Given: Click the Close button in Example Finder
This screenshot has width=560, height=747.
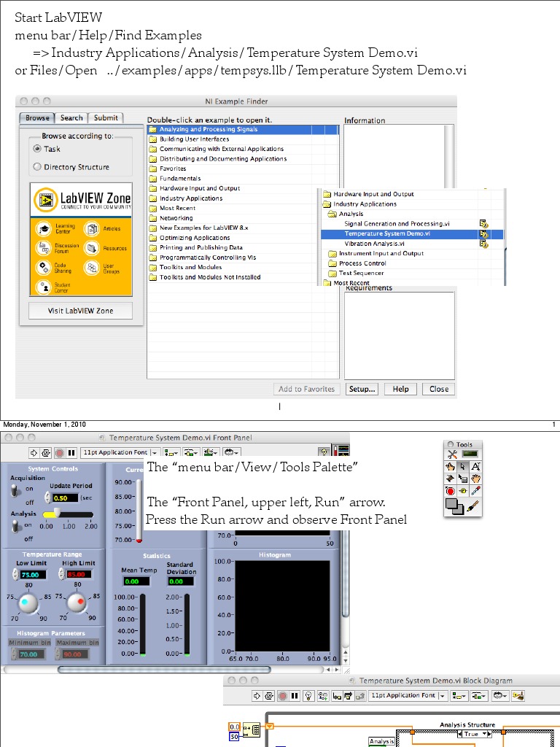Looking at the screenshot, I should tap(438, 390).
